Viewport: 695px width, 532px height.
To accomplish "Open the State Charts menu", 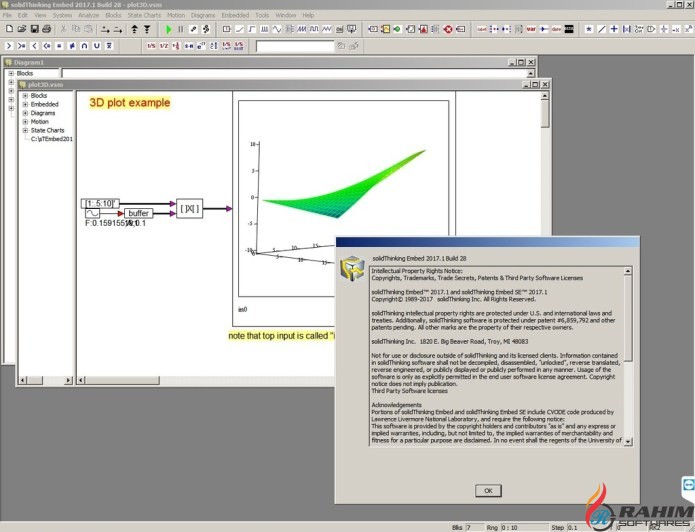I will [x=142, y=16].
